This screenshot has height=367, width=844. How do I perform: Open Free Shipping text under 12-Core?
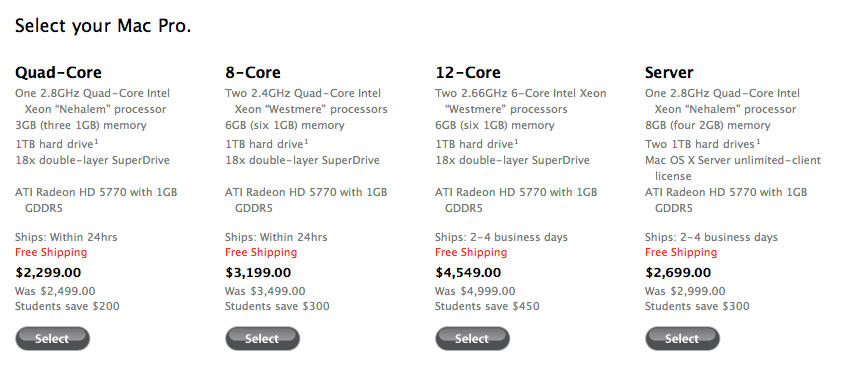pos(471,252)
